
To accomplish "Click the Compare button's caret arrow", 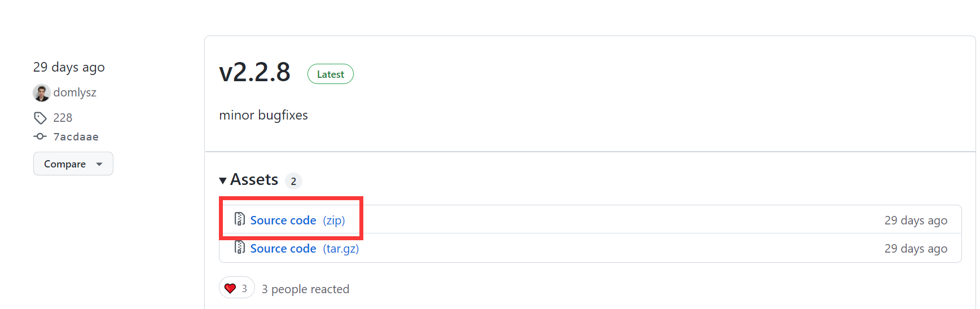I will click(99, 164).
